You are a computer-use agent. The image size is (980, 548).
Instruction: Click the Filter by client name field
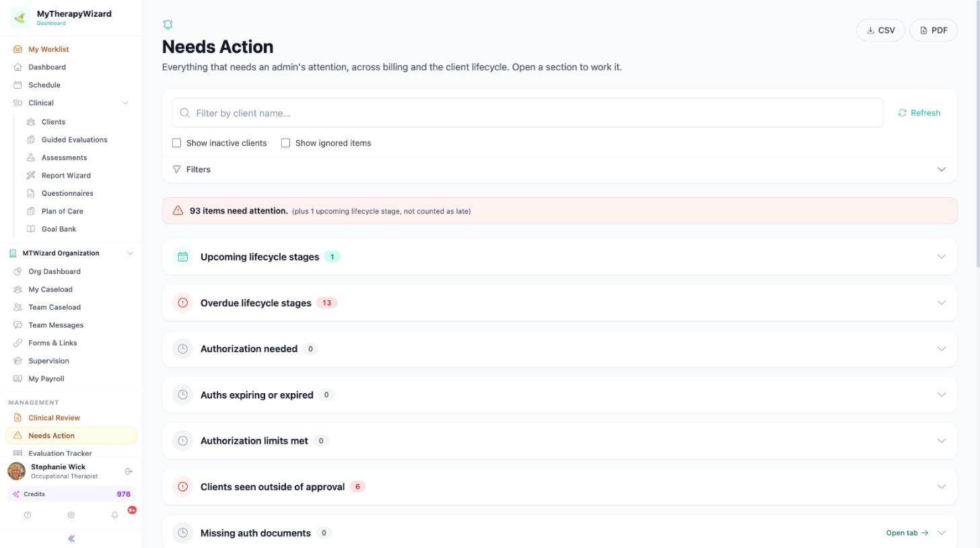528,113
